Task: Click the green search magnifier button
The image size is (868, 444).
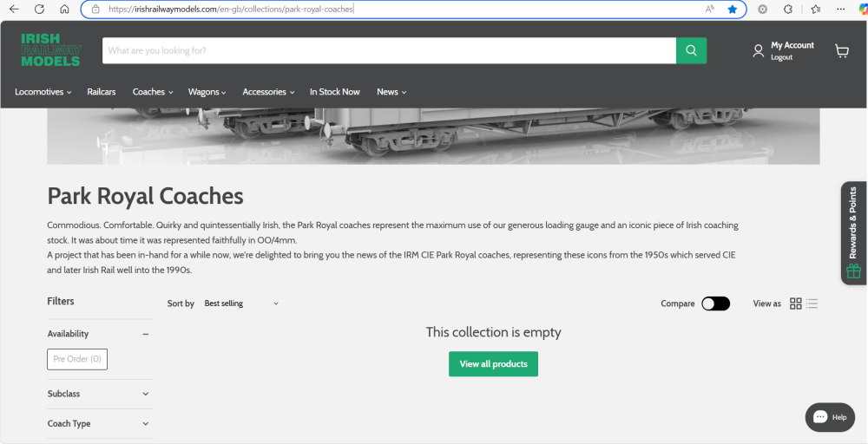Action: (691, 50)
